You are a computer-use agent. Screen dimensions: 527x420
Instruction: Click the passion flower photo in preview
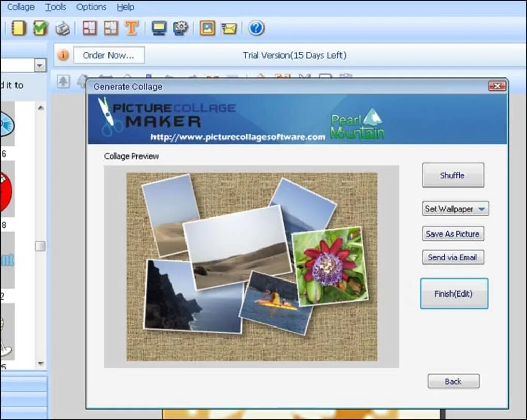click(x=330, y=266)
